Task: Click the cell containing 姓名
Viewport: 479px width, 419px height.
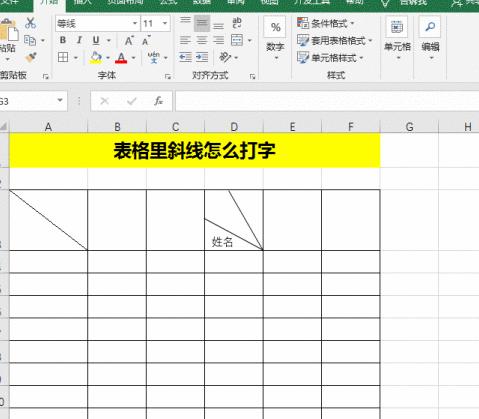Action: point(234,220)
